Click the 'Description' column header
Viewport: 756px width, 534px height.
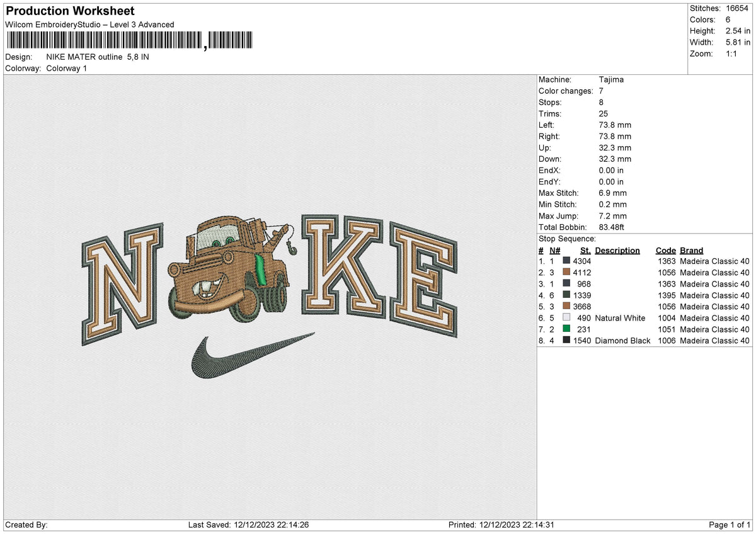point(617,251)
